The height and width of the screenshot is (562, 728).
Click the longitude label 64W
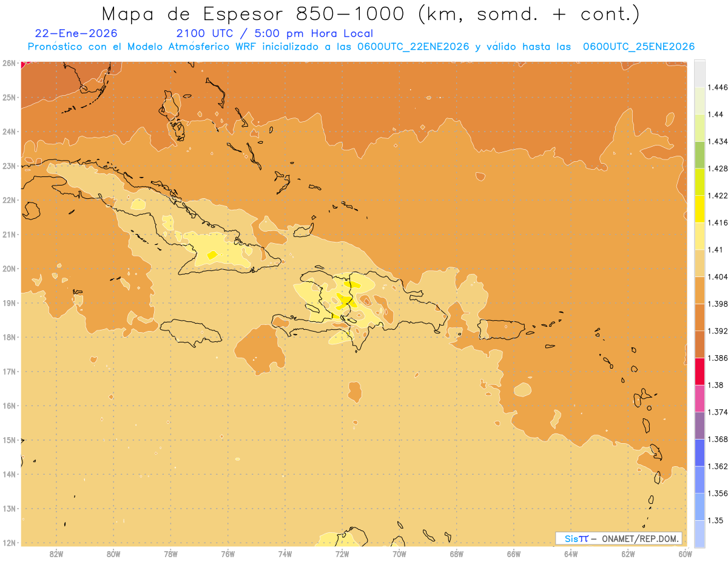point(571,554)
